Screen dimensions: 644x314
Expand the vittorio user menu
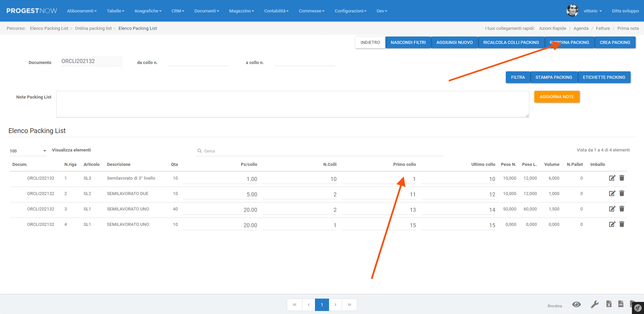pos(592,11)
